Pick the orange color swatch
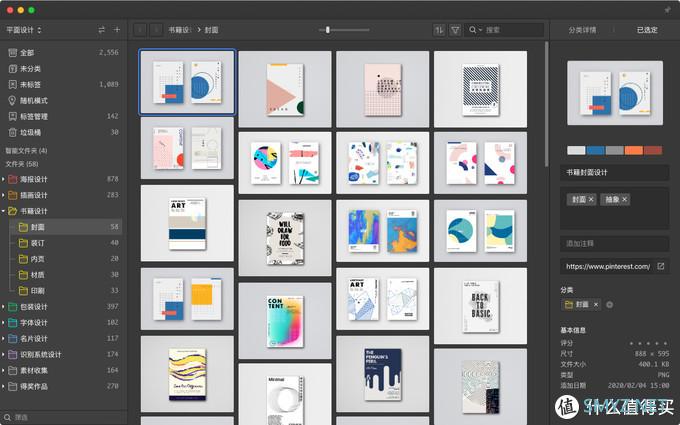Image resolution: width=680 pixels, height=425 pixels. point(634,150)
